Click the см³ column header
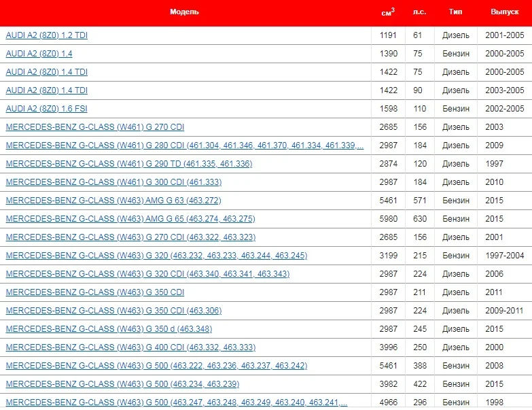 [x=388, y=12]
